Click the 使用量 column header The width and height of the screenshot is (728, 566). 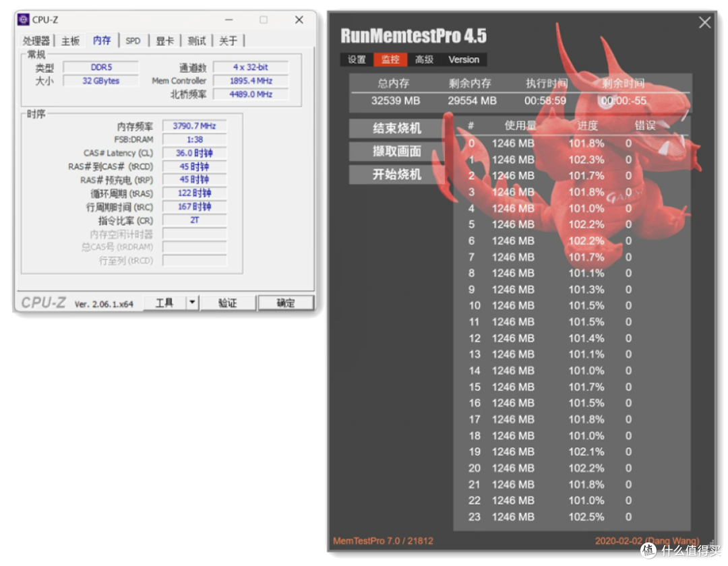pyautogui.click(x=520, y=126)
